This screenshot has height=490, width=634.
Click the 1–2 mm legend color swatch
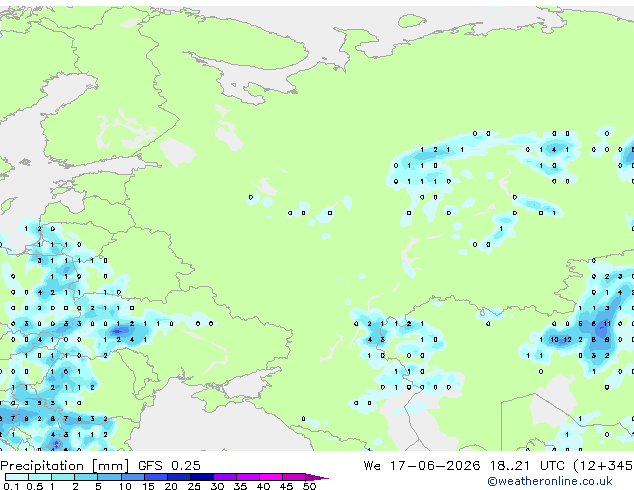(63, 477)
